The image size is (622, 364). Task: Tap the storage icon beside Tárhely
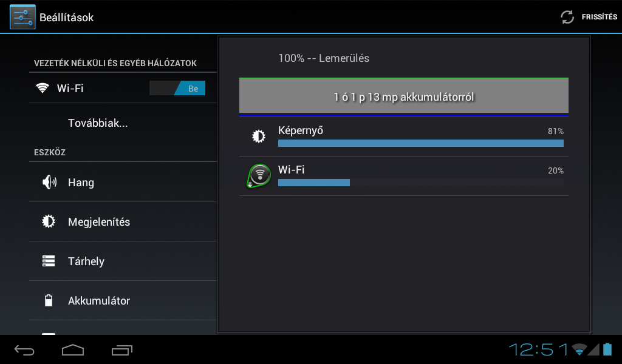pos(49,261)
